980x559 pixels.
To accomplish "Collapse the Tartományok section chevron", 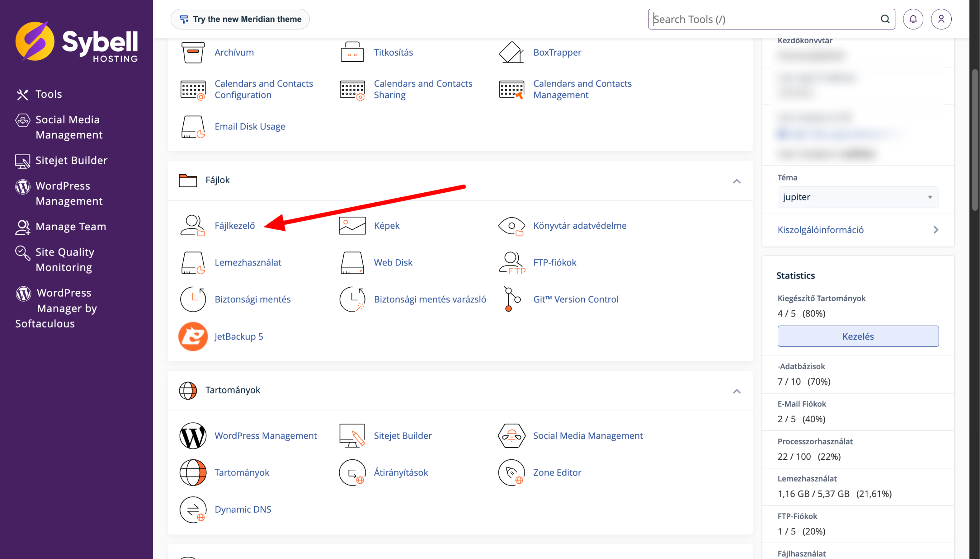I will point(737,391).
